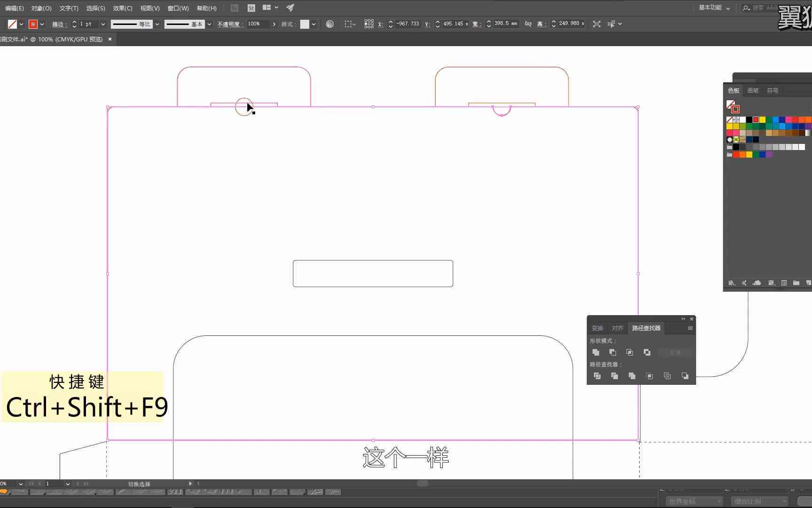The width and height of the screenshot is (812, 508).
Task: Open the Adobe Stock St icon
Action: pyautogui.click(x=251, y=8)
